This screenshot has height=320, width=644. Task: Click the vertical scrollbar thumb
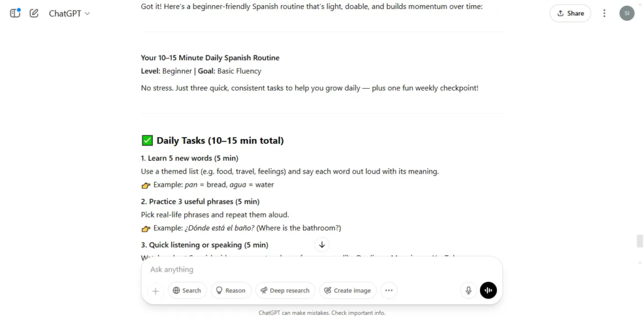point(640,241)
